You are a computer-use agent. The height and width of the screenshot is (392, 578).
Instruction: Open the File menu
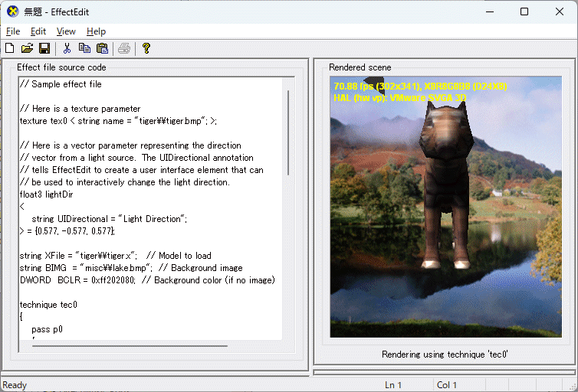pyautogui.click(x=13, y=31)
